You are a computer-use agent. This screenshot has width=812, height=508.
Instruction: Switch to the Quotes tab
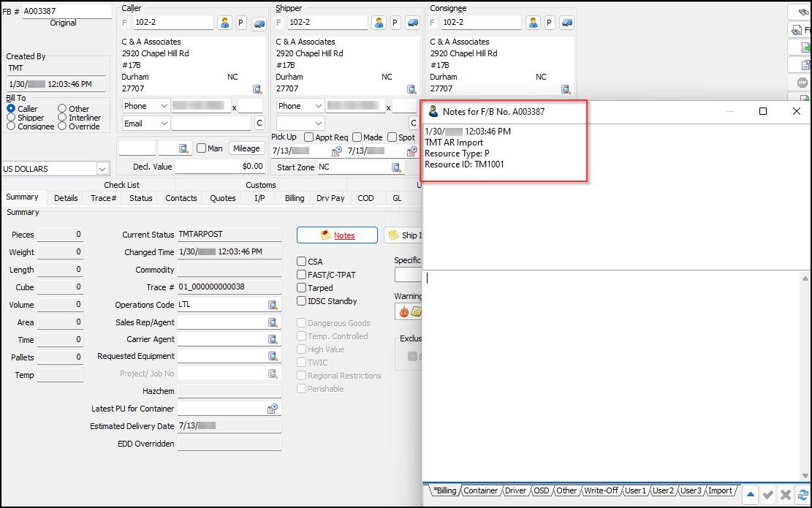pos(223,198)
